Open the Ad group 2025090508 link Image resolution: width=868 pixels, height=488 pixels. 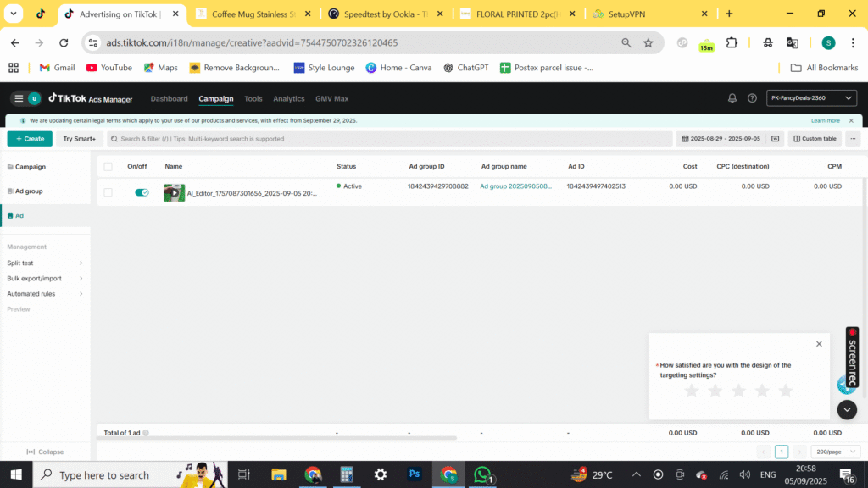[515, 186]
